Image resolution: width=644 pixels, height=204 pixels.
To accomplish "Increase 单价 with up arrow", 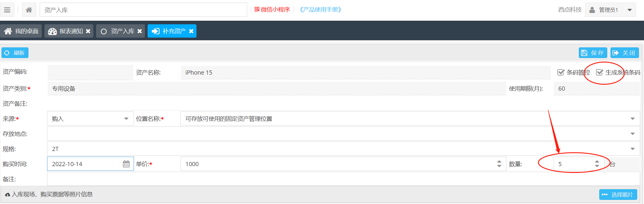I will click(x=499, y=162).
